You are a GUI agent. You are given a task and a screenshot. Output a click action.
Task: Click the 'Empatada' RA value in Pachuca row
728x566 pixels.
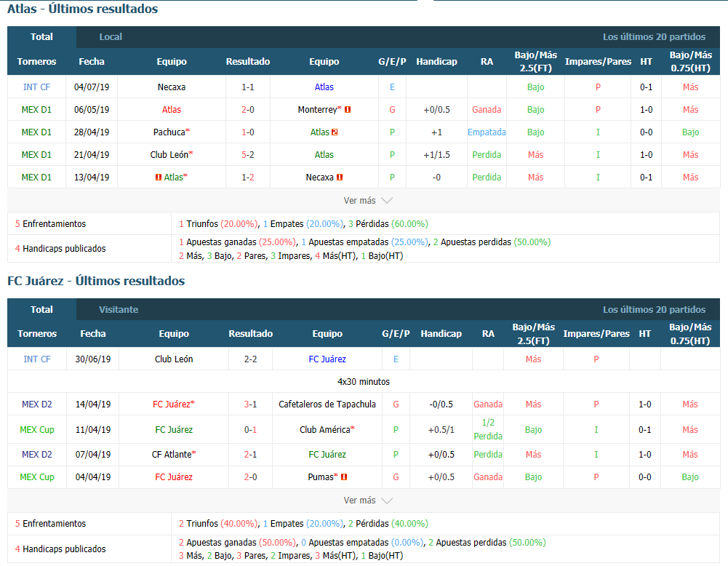487,132
